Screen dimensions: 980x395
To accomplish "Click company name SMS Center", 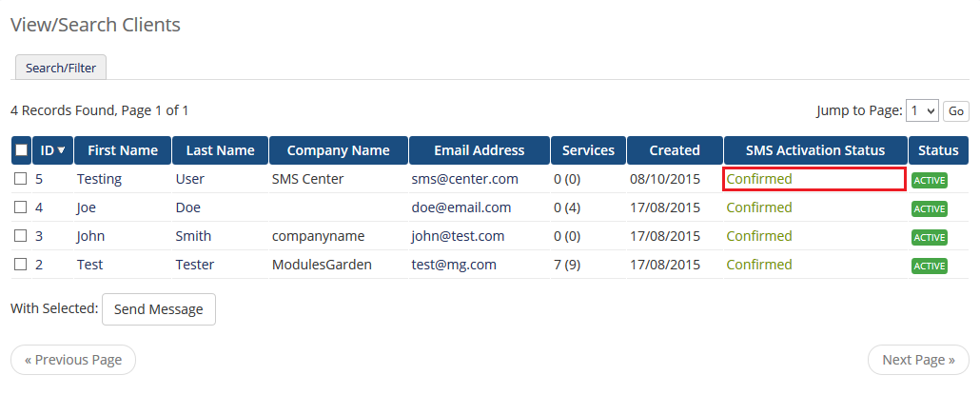I will click(307, 179).
